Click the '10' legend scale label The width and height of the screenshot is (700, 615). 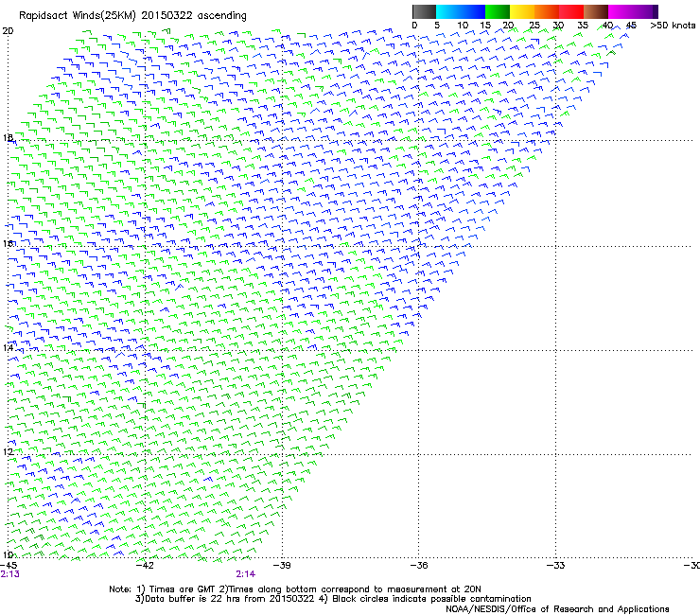[x=463, y=26]
